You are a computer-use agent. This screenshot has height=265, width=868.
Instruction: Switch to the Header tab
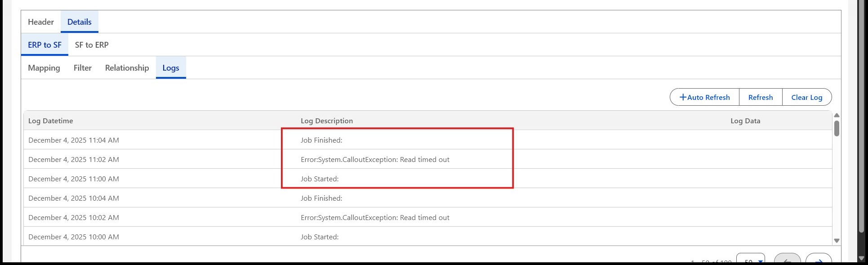tap(41, 22)
